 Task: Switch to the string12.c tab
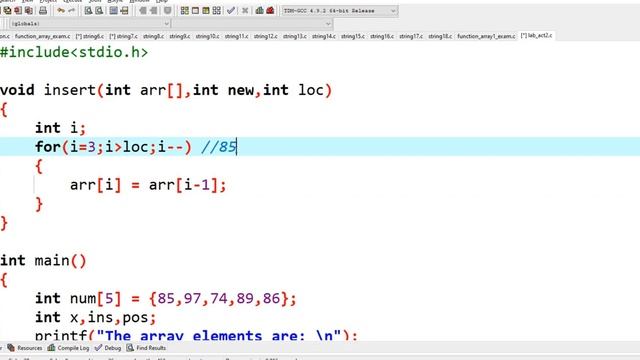point(265,36)
